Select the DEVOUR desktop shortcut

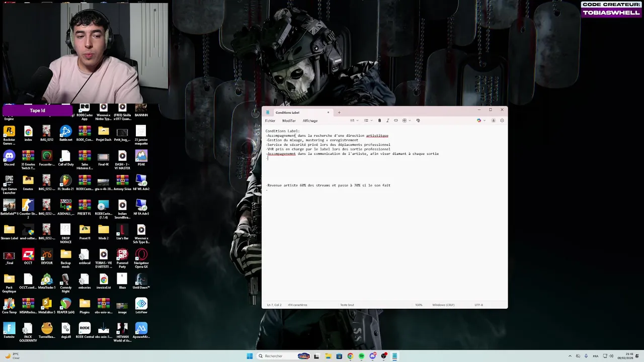(47, 257)
